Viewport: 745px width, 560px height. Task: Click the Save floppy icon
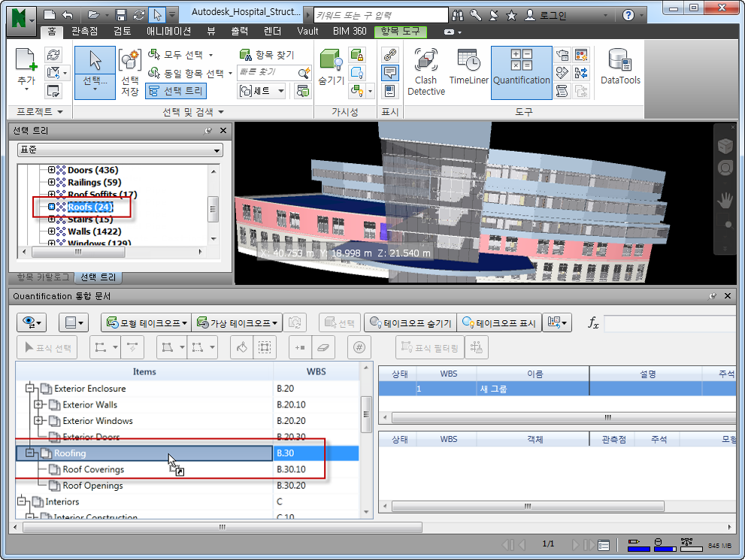tap(121, 15)
